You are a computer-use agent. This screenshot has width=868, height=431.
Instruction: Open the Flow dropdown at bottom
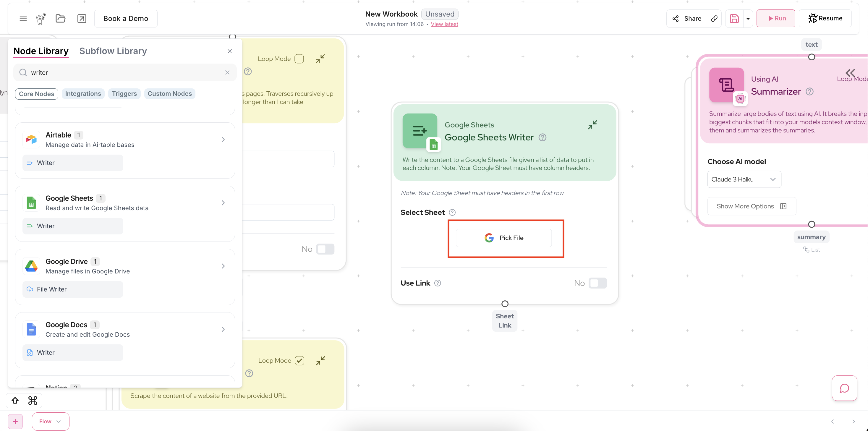(x=50, y=421)
